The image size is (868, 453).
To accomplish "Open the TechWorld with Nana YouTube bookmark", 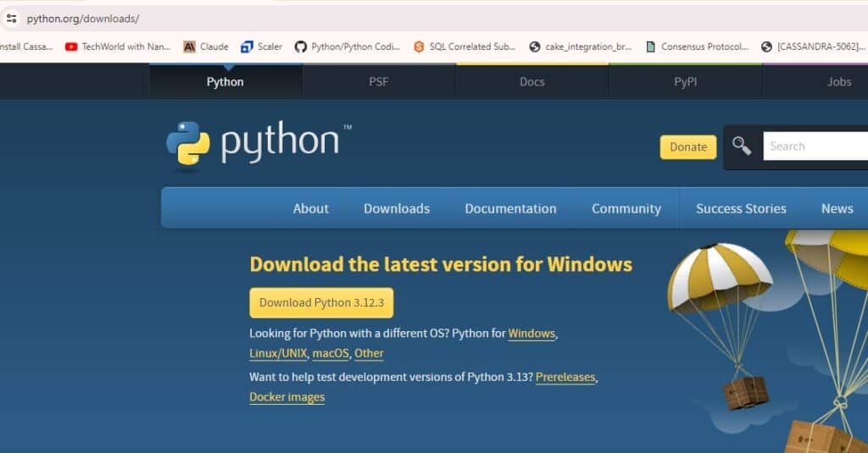I will click(x=118, y=47).
